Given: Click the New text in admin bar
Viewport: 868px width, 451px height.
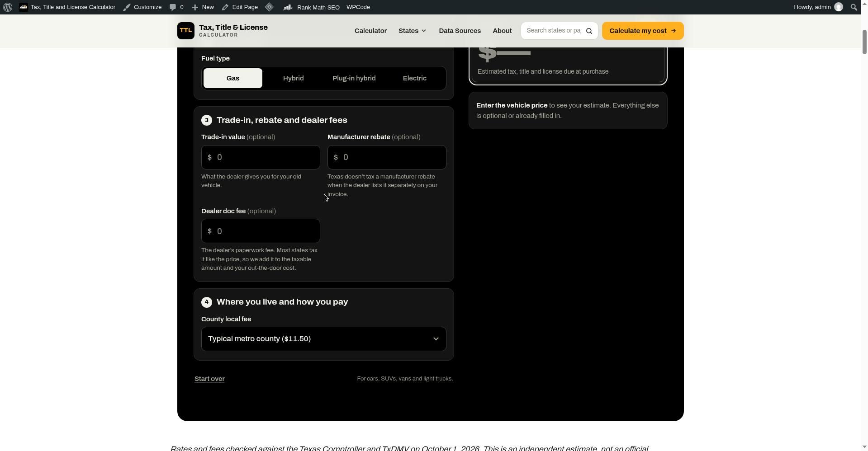Looking at the screenshot, I should pyautogui.click(x=208, y=7).
